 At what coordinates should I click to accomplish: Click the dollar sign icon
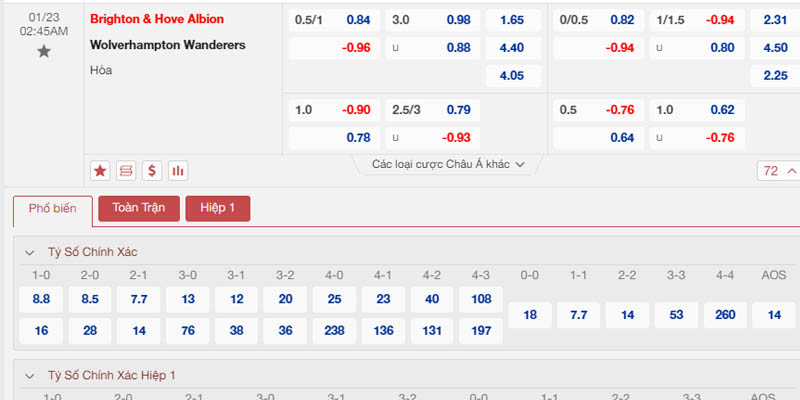152,170
